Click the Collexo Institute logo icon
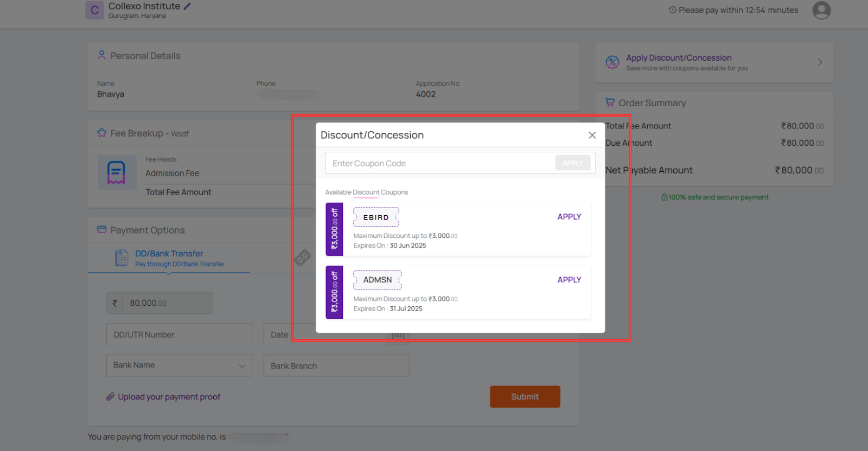The width and height of the screenshot is (868, 451). click(x=94, y=10)
